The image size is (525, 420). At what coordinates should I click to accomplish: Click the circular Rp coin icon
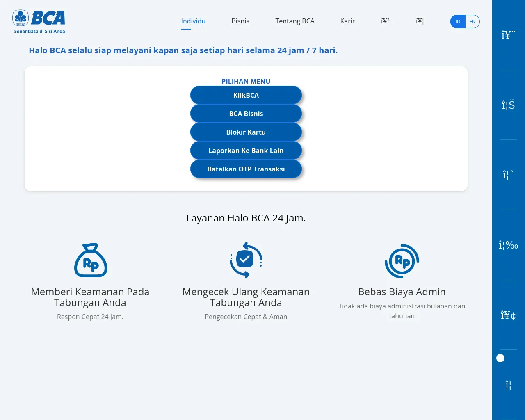tap(402, 261)
